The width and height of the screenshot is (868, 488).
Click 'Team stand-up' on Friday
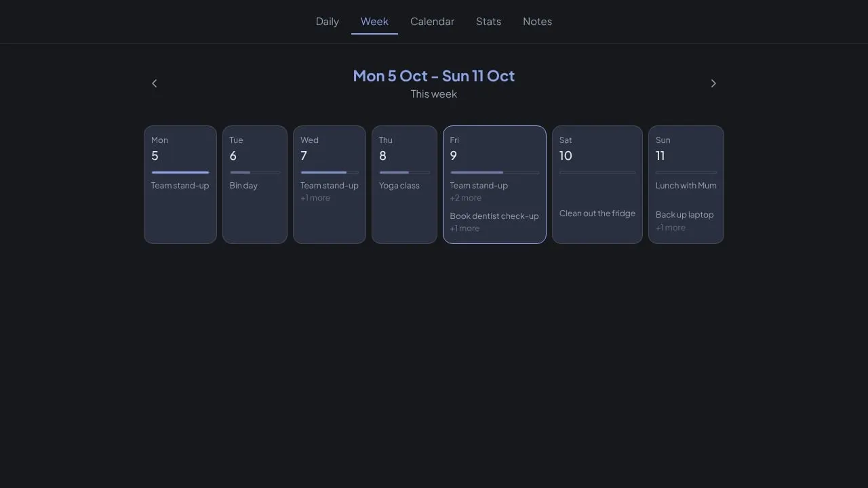coord(479,186)
